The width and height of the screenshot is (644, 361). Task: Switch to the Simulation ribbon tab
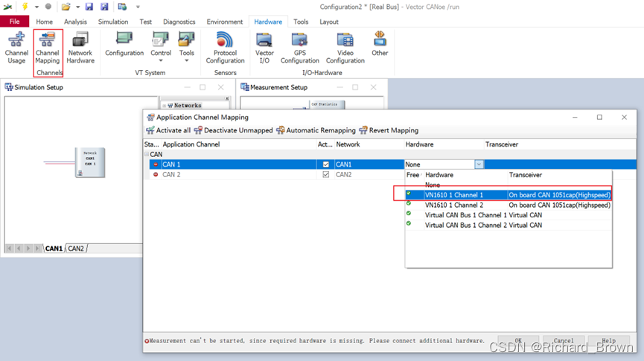click(x=113, y=22)
